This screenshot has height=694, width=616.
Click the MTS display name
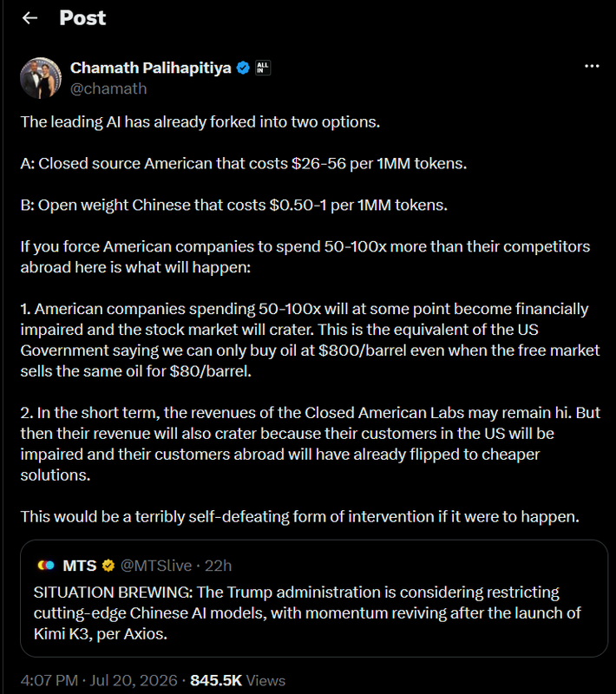(x=80, y=566)
